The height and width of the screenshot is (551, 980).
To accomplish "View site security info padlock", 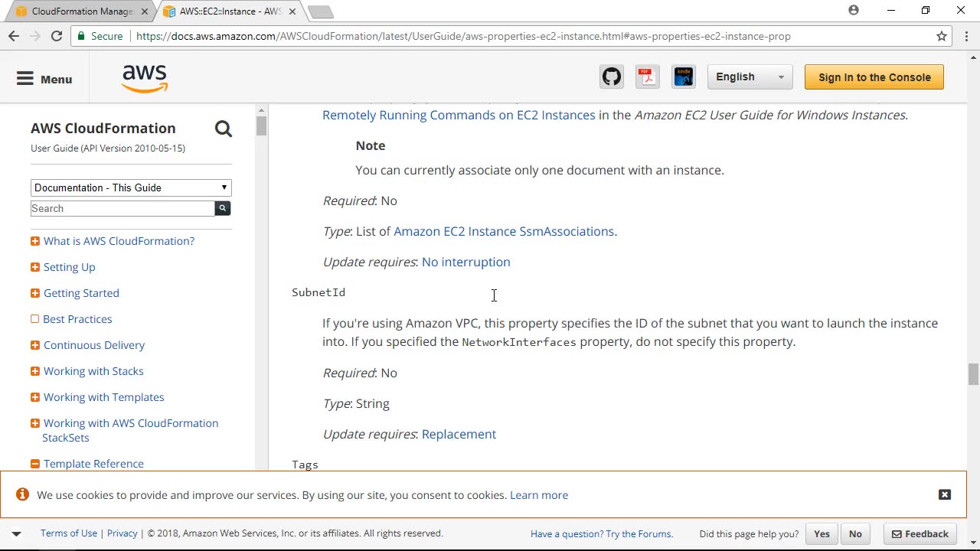I will 81,36.
